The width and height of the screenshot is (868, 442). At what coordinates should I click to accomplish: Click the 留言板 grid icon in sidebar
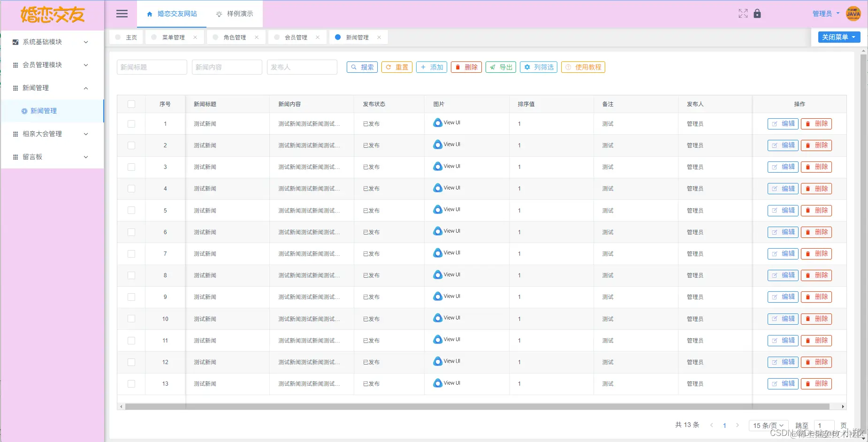pyautogui.click(x=15, y=157)
